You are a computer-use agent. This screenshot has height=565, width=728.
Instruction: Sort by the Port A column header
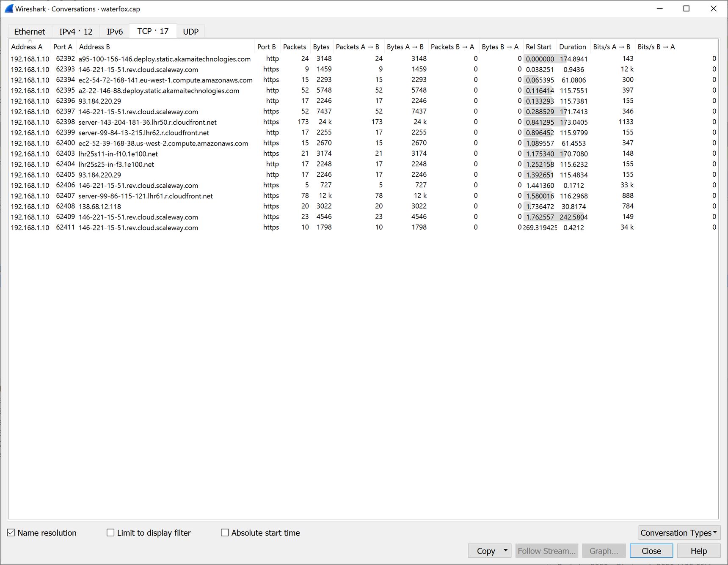coord(63,47)
